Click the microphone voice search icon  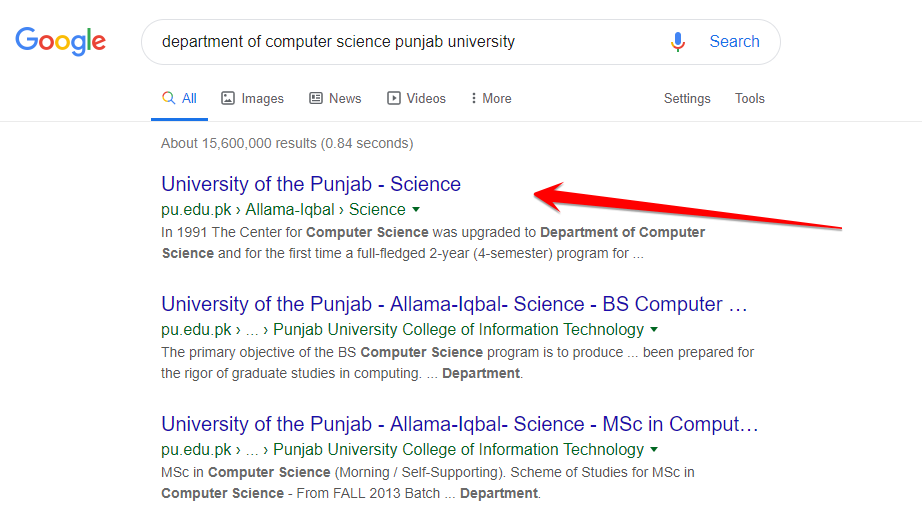pyautogui.click(x=678, y=42)
